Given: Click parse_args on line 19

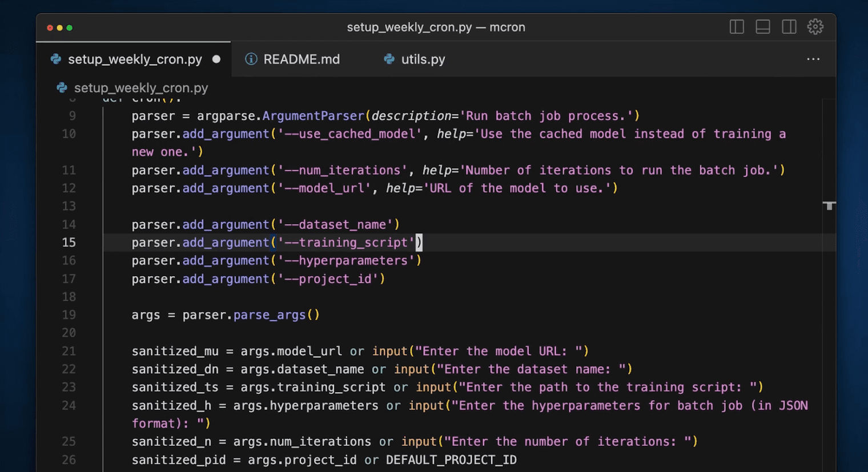Looking at the screenshot, I should point(270,315).
